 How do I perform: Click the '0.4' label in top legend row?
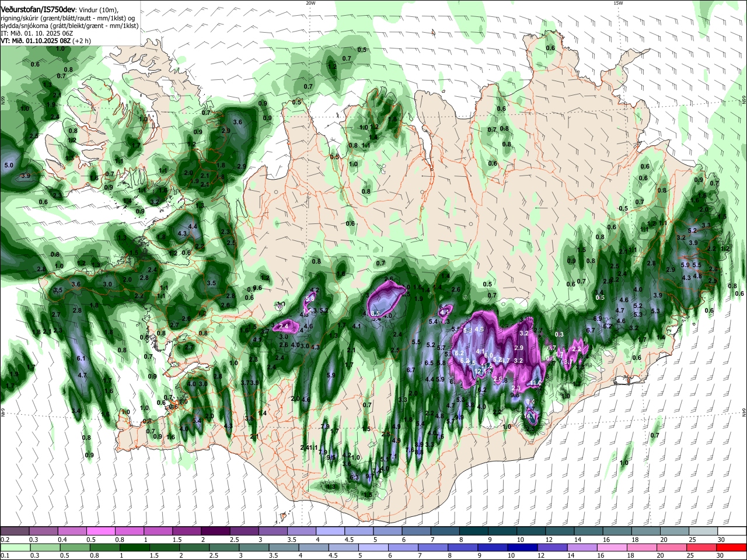(x=62, y=540)
